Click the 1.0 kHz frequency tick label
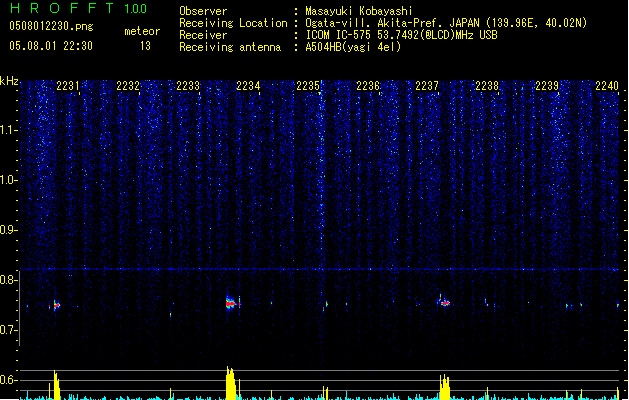The height and width of the screenshot is (400, 629). (x=8, y=180)
